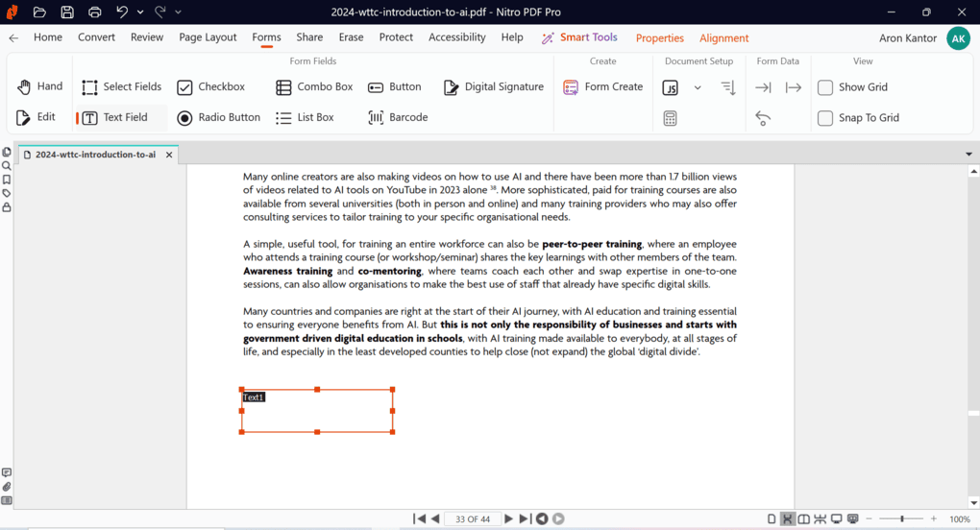Screen dimensions: 980x530
Task: Undo the last action
Action: point(122,12)
